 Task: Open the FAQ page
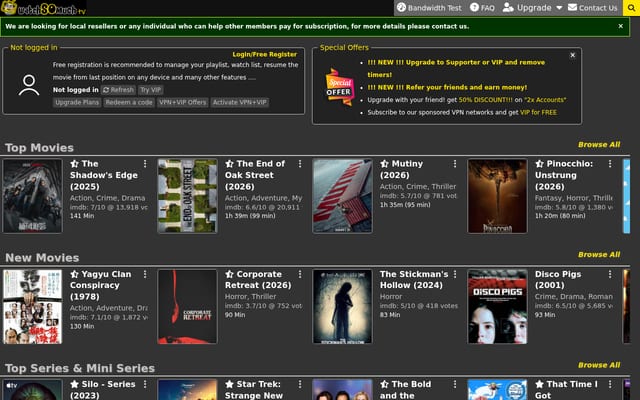[x=482, y=8]
